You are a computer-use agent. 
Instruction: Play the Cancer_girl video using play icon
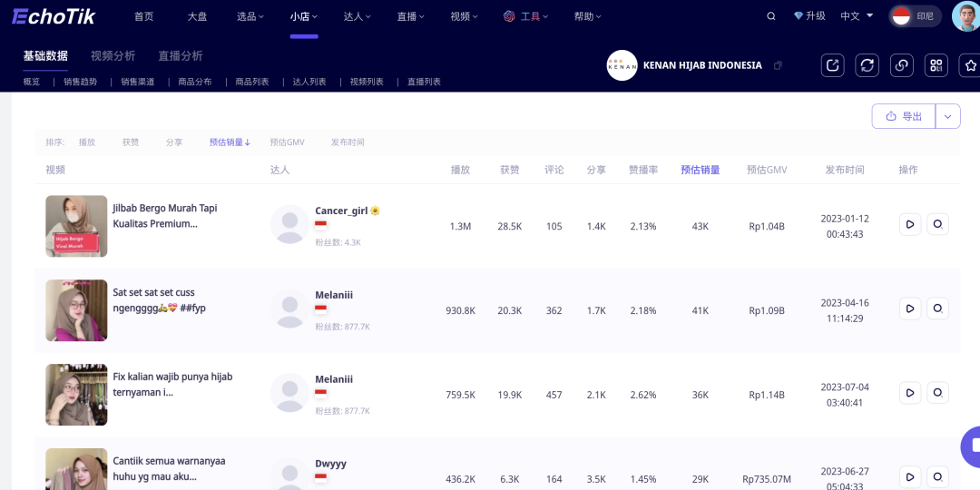[910, 224]
